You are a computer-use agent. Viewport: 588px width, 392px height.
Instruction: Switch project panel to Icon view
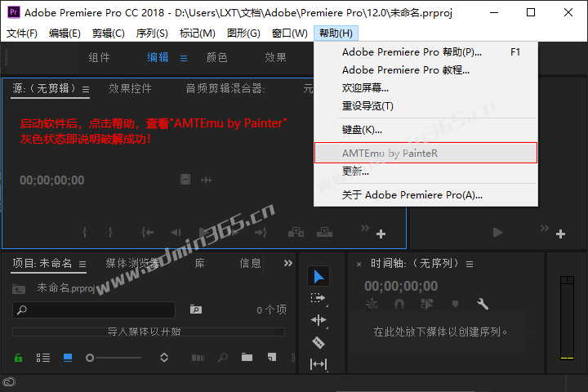tap(68, 358)
